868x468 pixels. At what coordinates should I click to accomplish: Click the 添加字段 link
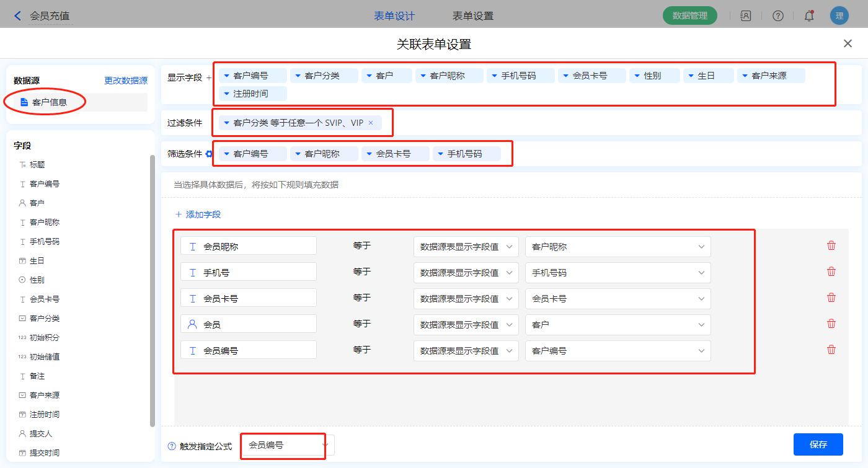pyautogui.click(x=198, y=214)
